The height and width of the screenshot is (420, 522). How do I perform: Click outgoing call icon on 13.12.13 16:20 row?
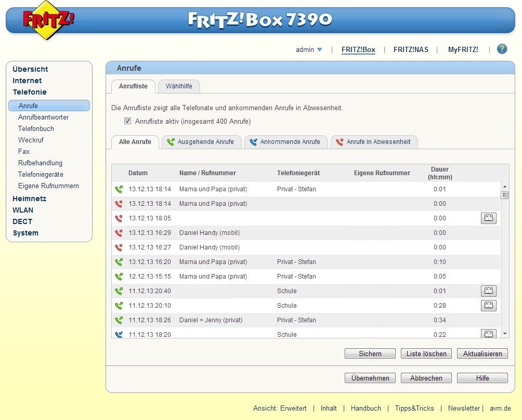(x=119, y=262)
